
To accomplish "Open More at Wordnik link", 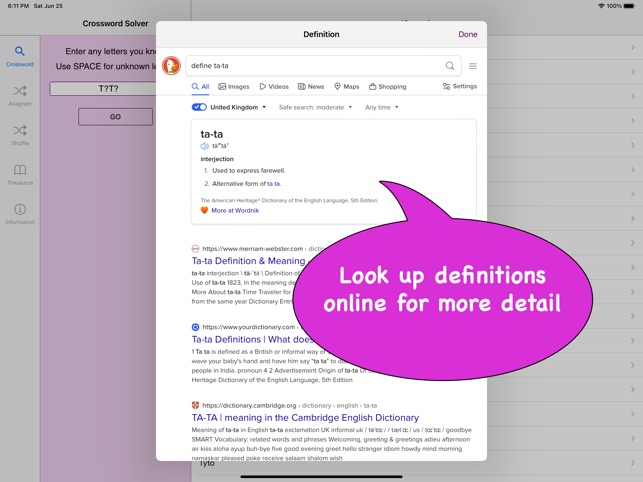I will tap(235, 210).
